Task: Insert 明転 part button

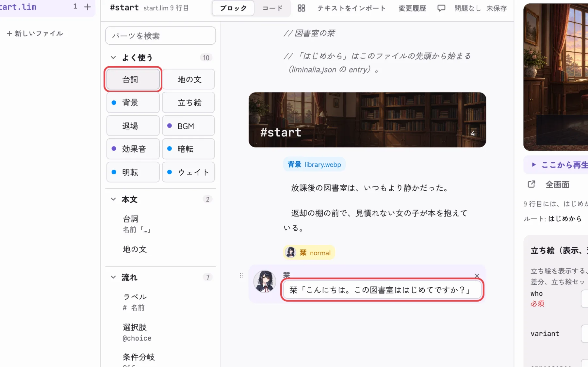Action: pos(133,172)
